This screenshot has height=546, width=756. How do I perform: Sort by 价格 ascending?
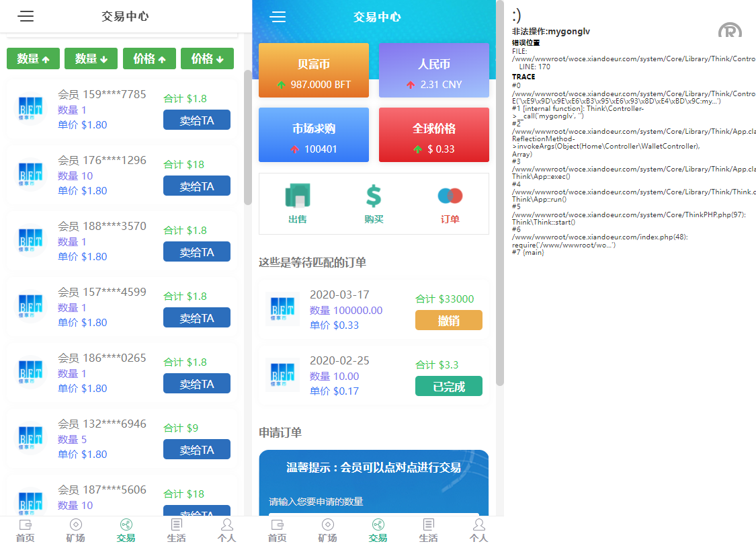pyautogui.click(x=149, y=59)
